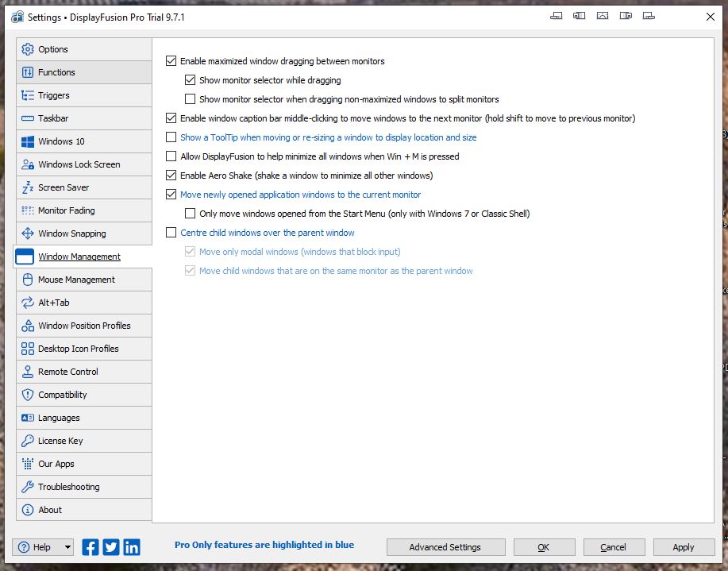
Task: Click the key icon beside License Key
Action: coord(28,441)
